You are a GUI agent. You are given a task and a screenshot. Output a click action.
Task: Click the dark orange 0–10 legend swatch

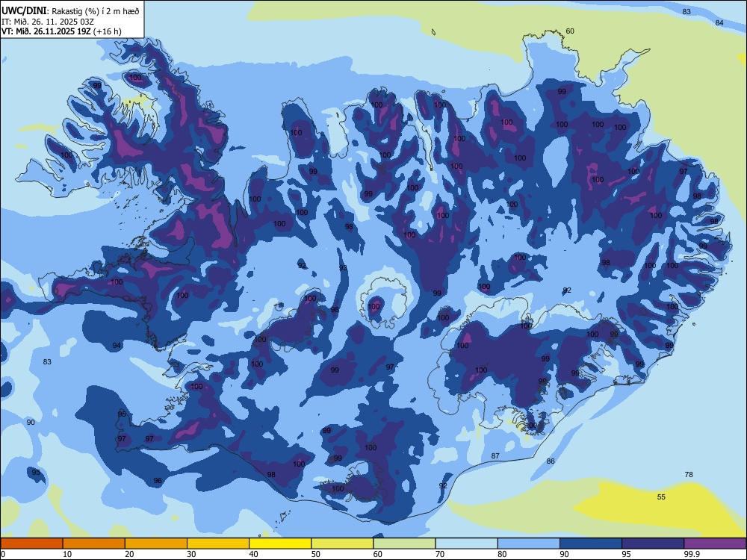click(31, 544)
